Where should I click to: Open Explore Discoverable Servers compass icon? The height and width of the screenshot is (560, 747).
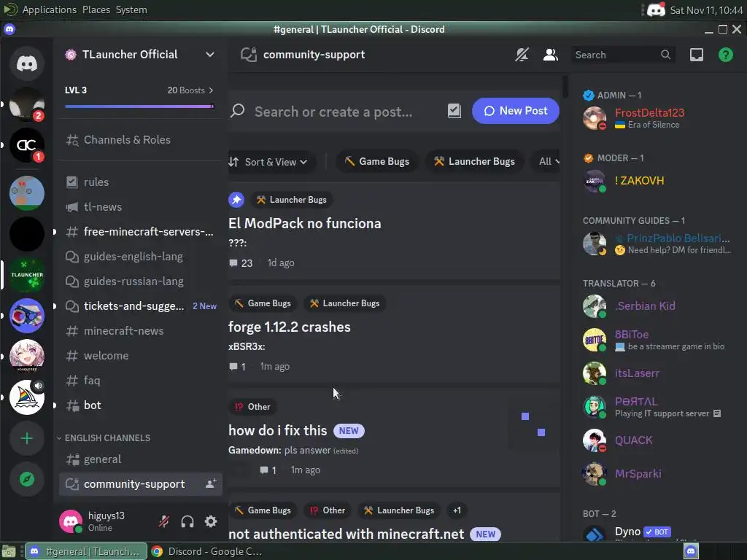click(x=27, y=479)
